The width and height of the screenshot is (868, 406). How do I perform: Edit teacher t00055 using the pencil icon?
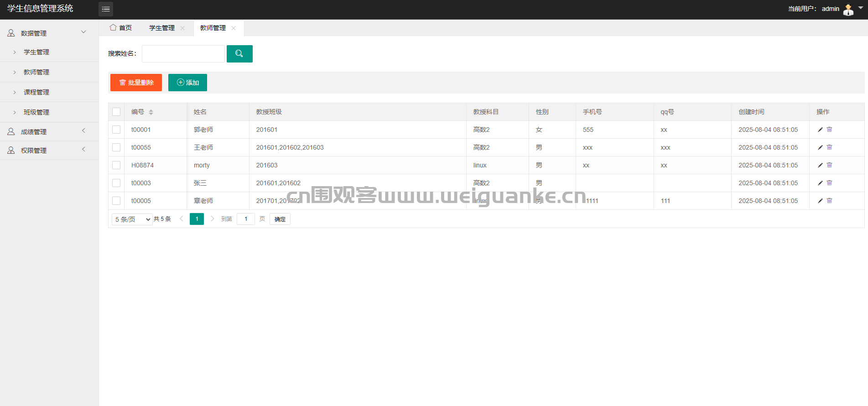(820, 147)
